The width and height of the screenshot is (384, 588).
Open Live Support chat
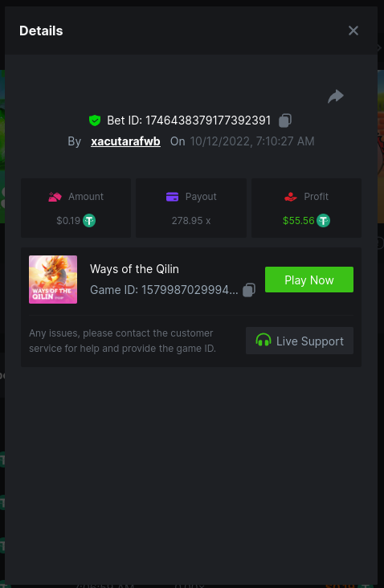click(x=300, y=341)
